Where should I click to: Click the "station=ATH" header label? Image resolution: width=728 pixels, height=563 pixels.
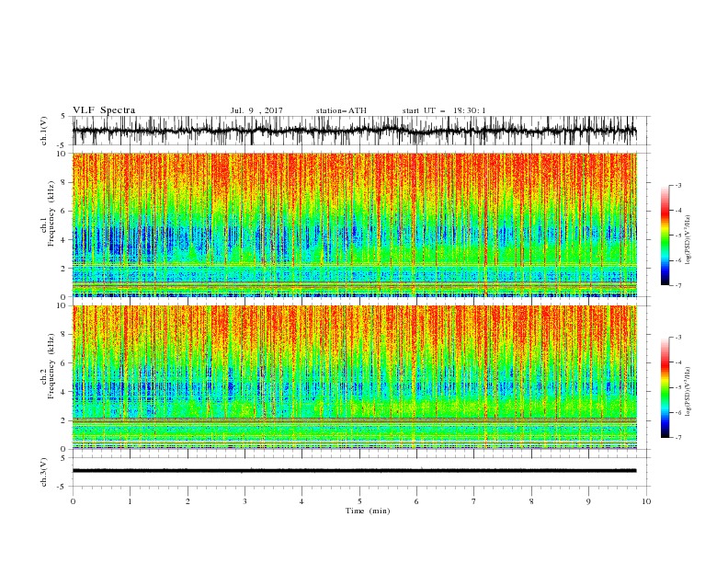(341, 110)
